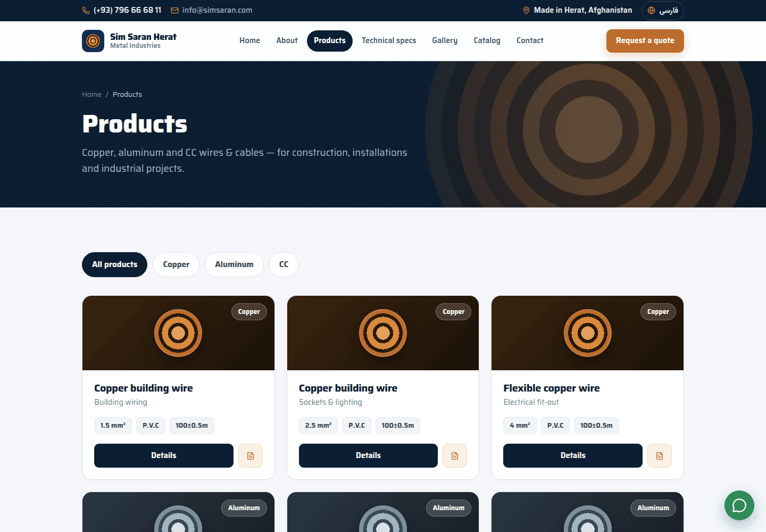Show All products filter
The image size is (766, 532).
114,264
